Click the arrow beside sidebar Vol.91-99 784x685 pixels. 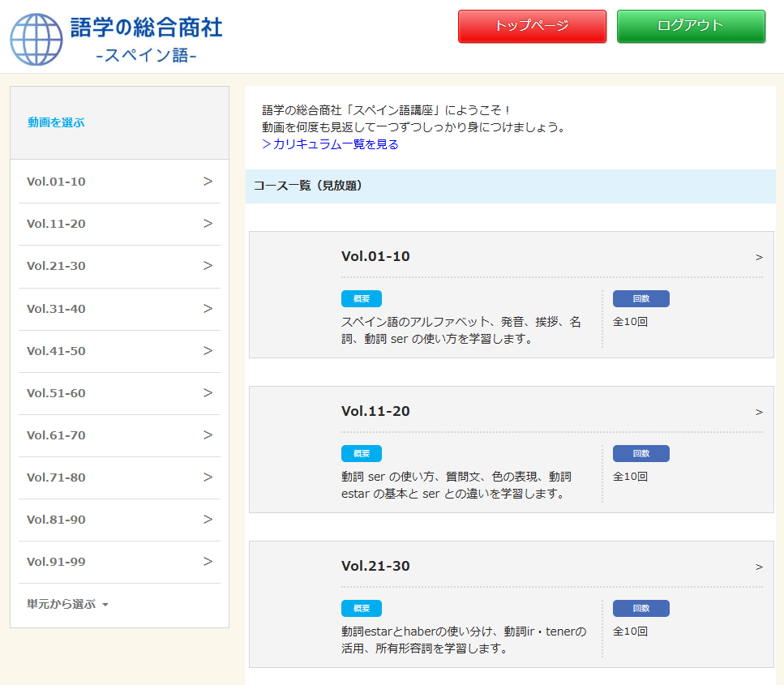click(x=208, y=561)
